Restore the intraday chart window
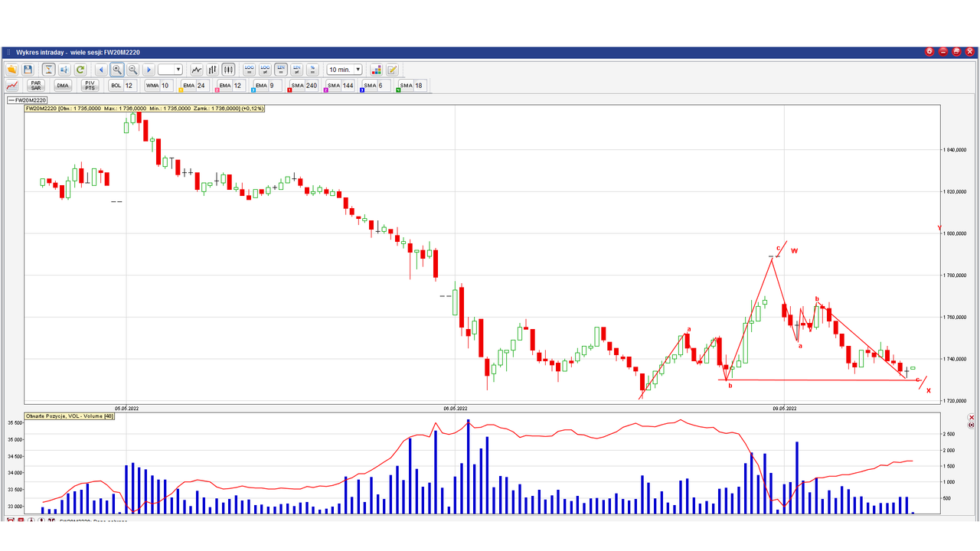Viewport: 980px width, 551px height. [x=957, y=52]
